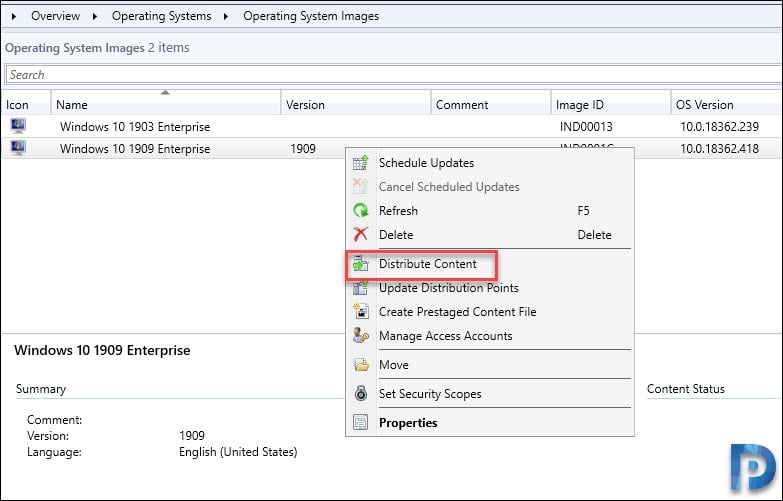Click the Windows 10 1903 Enterprise image icon

pos(18,126)
